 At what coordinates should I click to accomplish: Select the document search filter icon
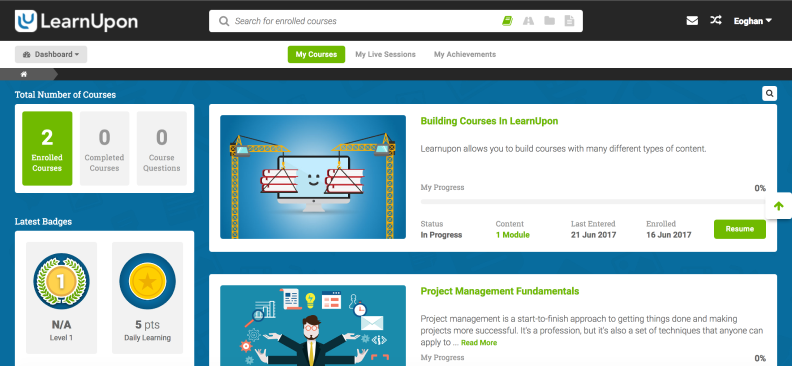coord(569,21)
